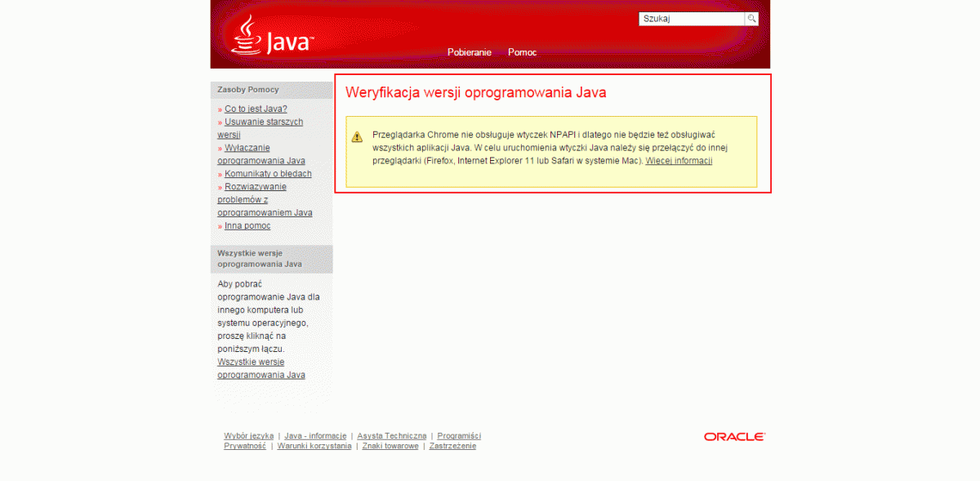The width and height of the screenshot is (980, 481).
Task: Open 'Wyłączanie oprogramowania Java' link
Action: pos(261,154)
